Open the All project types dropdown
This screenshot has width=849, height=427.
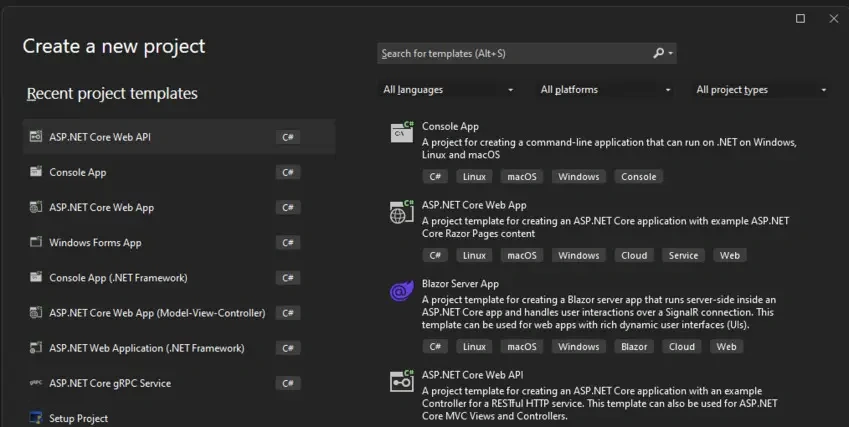[761, 90]
